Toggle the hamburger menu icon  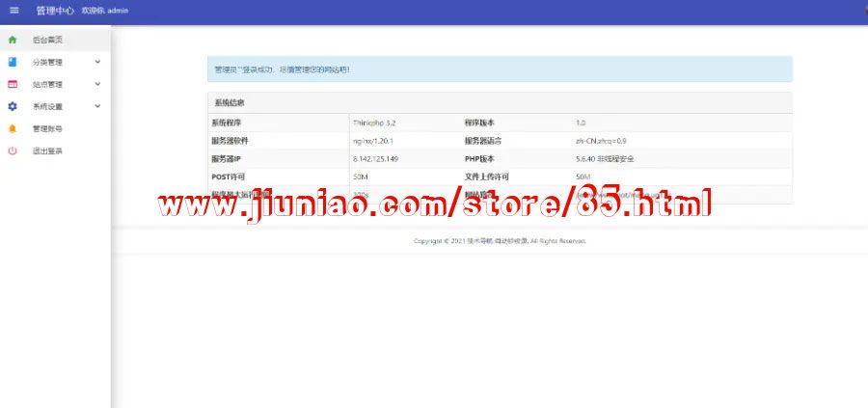coord(14,11)
